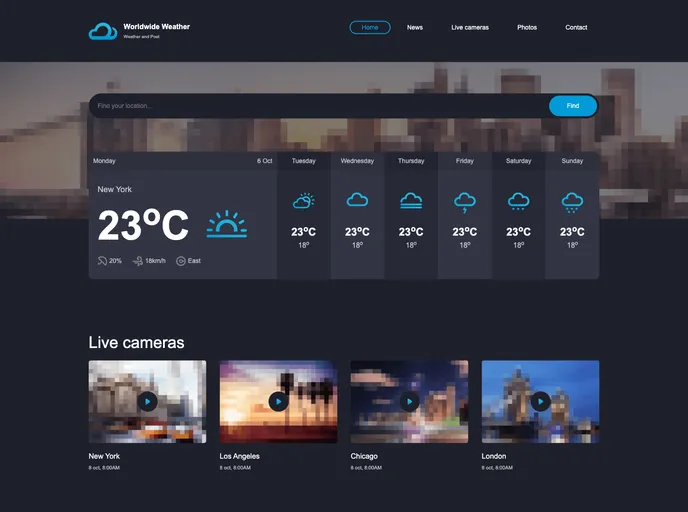Open the London camera title link

point(494,456)
